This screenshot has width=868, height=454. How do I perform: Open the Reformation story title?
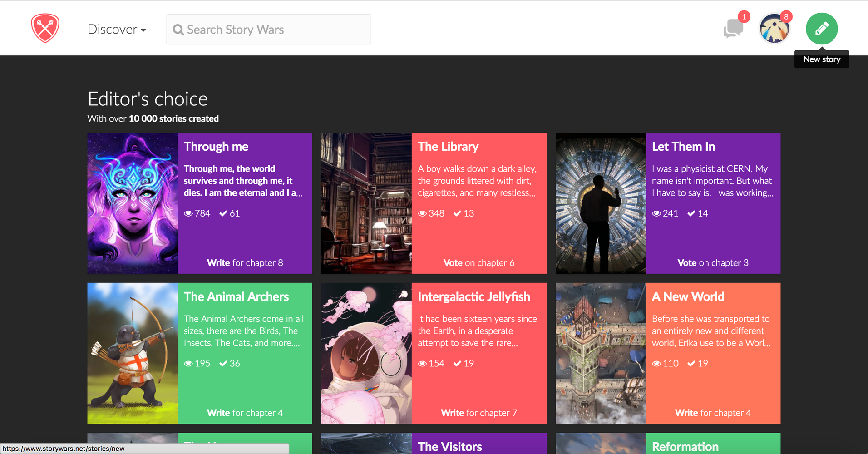[685, 447]
